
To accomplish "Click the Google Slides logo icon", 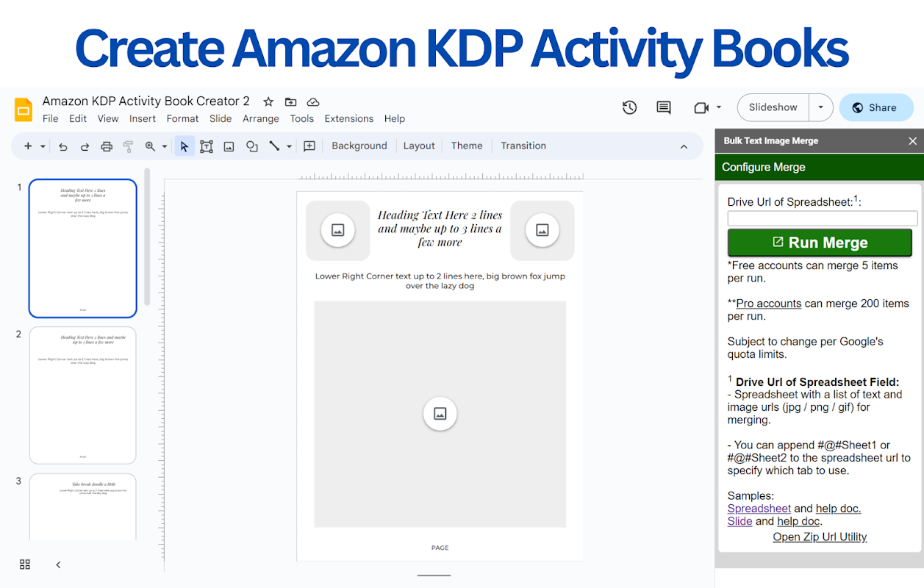I will pos(24,110).
